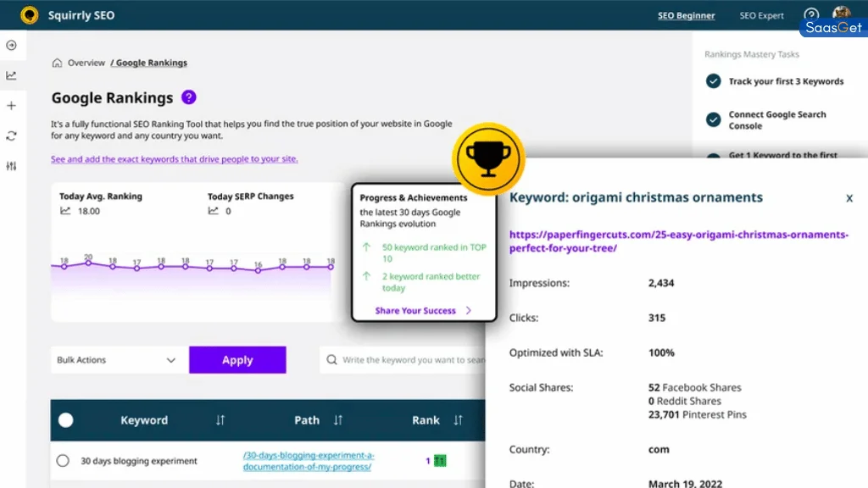Screen dimensions: 868x488
Task: Click '23,701 Pinterest Pins' text
Action: [698, 414]
